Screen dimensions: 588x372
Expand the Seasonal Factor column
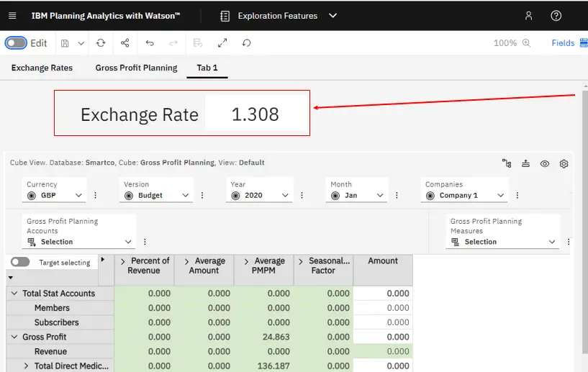(300, 261)
